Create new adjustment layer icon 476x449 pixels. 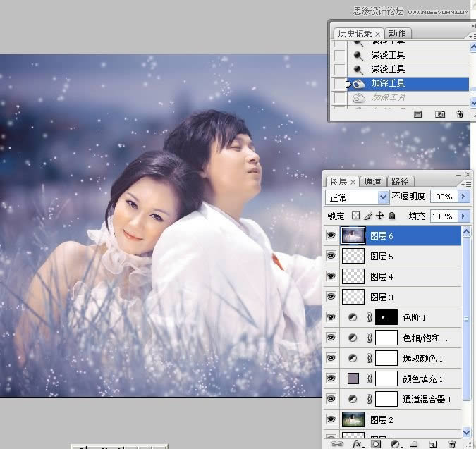pos(395,444)
